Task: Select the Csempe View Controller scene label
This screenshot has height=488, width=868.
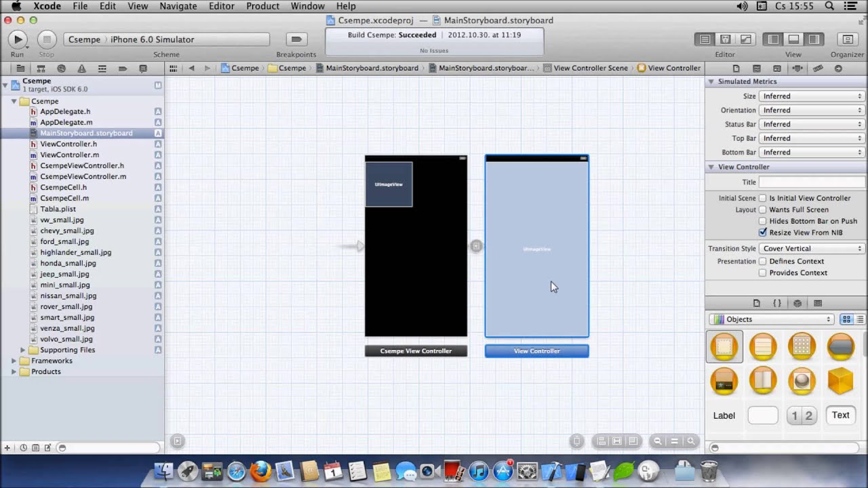Action: click(x=416, y=351)
